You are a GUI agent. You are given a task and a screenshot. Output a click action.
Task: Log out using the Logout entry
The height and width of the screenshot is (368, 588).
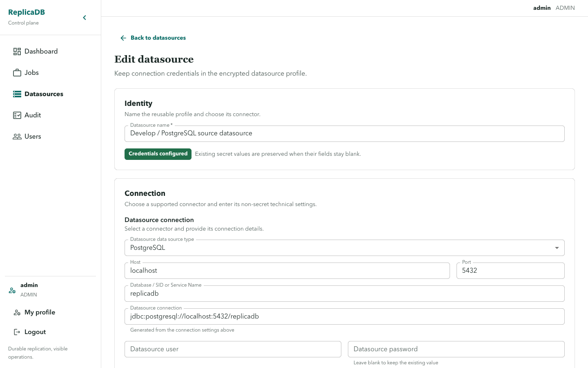pos(51,332)
